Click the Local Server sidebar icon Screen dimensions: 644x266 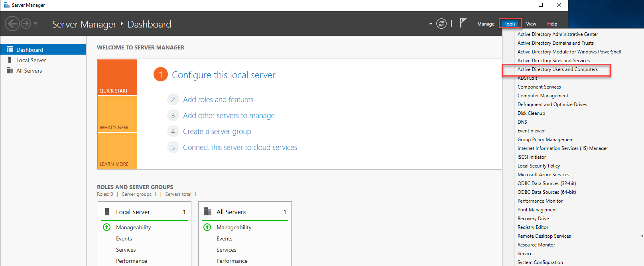[x=10, y=60]
